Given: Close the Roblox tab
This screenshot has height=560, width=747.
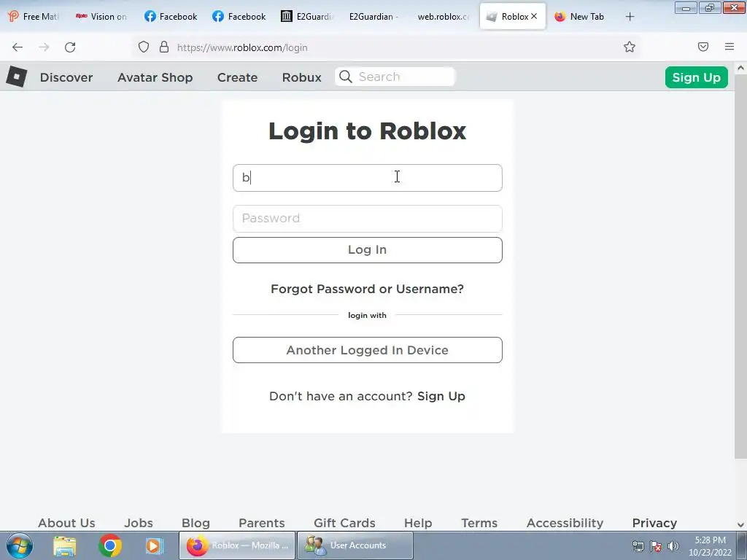Looking at the screenshot, I should pyautogui.click(x=534, y=16).
